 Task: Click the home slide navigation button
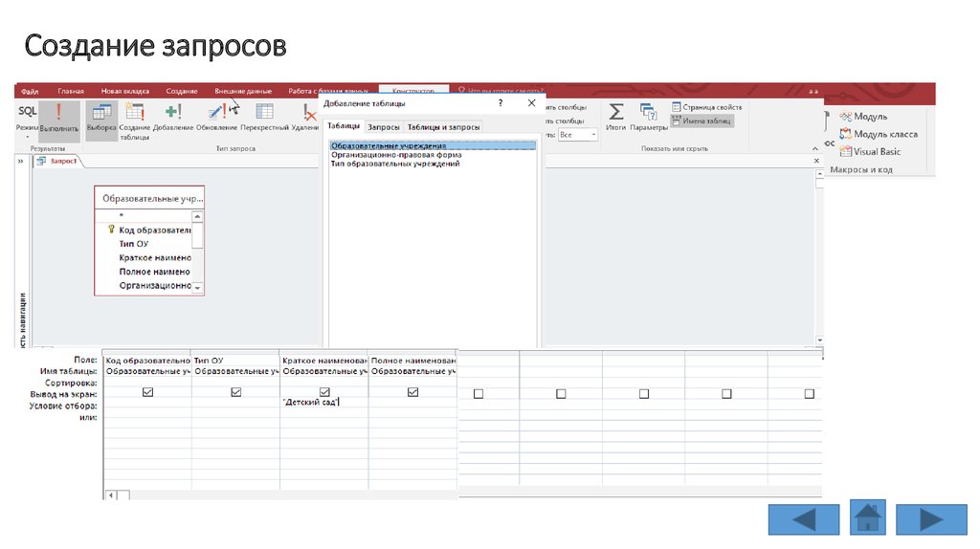tap(867, 517)
